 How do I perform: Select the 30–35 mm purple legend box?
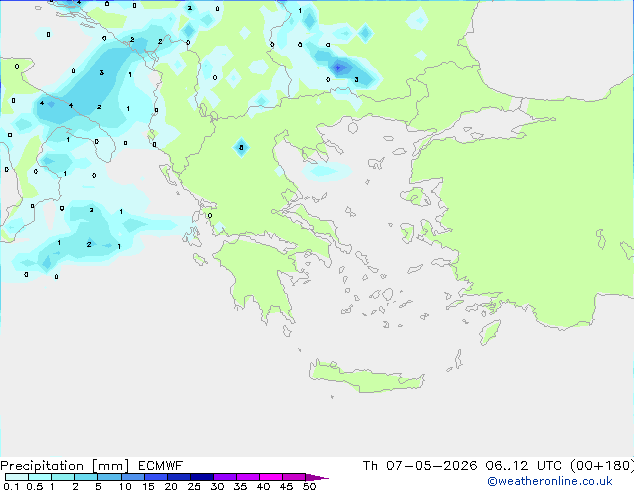pyautogui.click(x=225, y=477)
